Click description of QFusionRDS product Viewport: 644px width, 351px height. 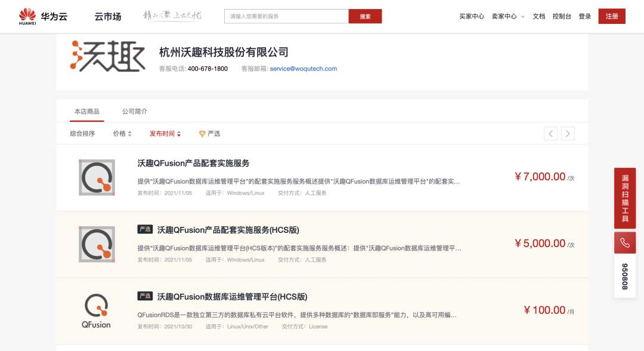coord(296,315)
